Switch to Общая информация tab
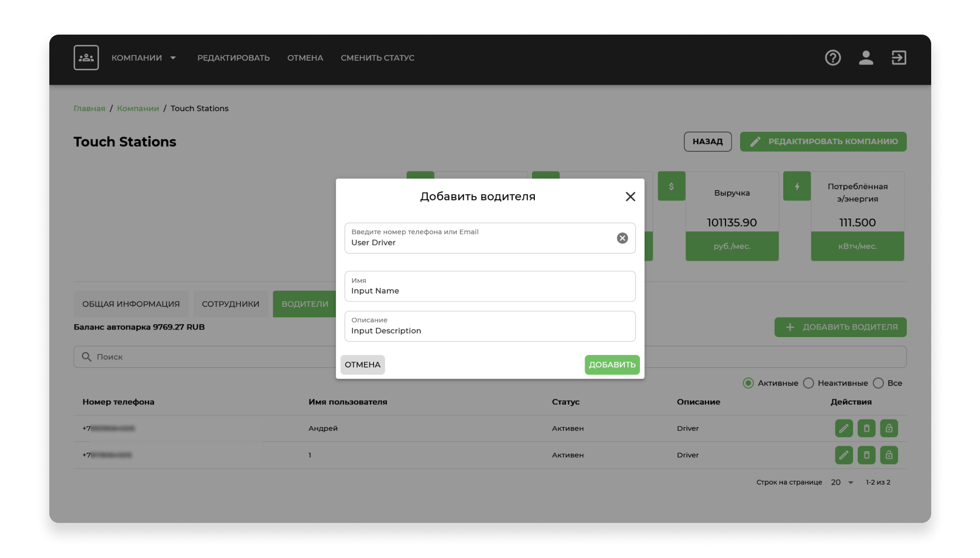 (131, 304)
